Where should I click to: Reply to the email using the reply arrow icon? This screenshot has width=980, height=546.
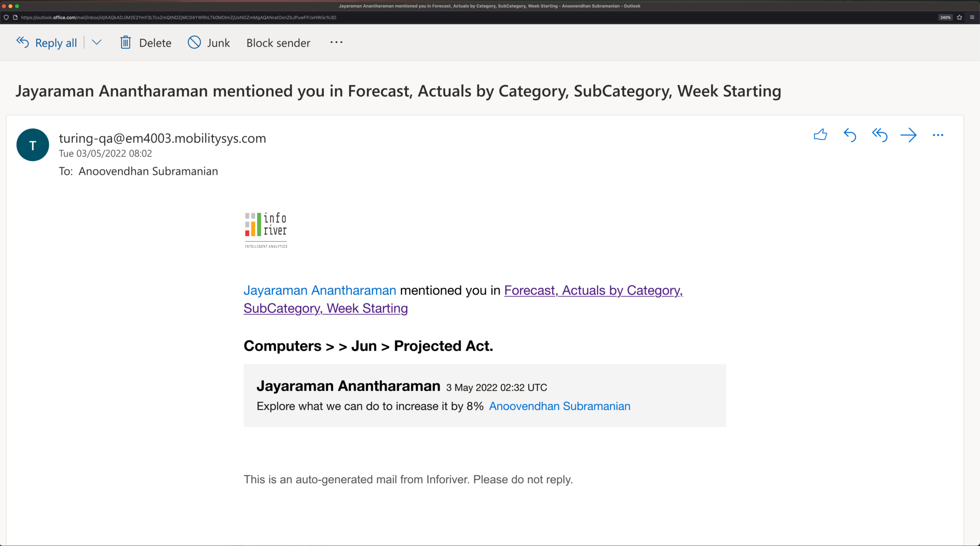[x=850, y=135]
